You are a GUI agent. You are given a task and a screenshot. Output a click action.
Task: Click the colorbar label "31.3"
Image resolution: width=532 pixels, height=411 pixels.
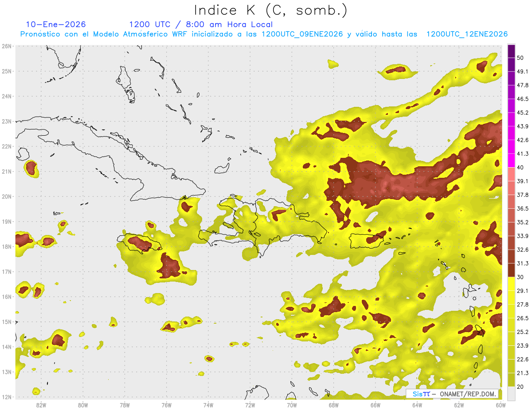pyautogui.click(x=522, y=263)
